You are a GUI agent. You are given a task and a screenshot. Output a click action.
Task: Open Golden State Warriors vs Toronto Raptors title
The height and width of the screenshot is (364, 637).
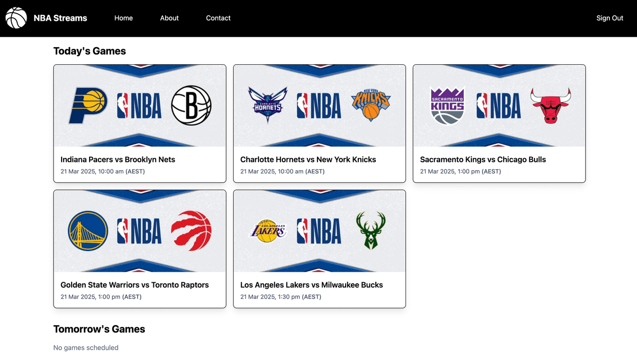coord(135,285)
